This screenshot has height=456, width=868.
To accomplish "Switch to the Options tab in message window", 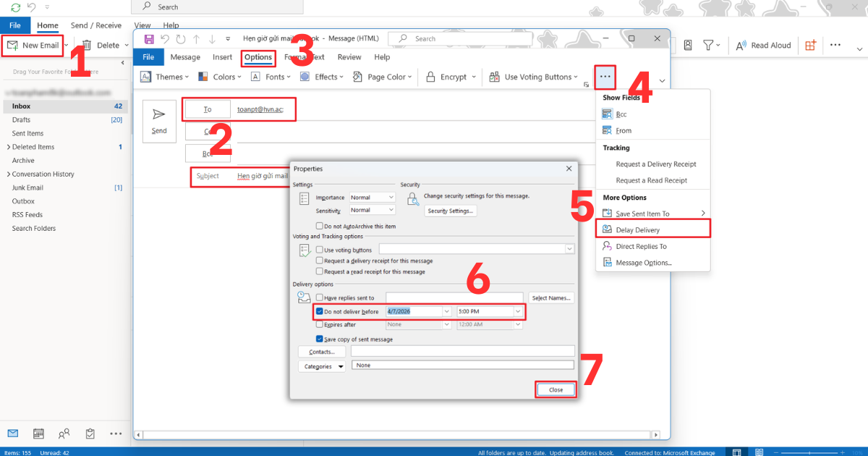I will tap(258, 57).
